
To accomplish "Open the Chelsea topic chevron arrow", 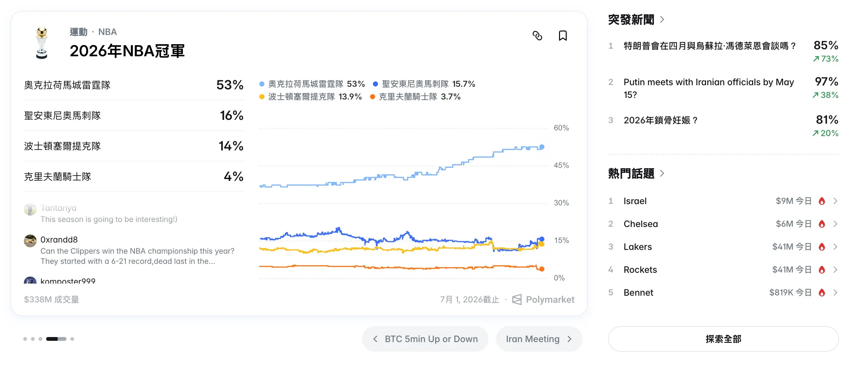I will [x=835, y=224].
